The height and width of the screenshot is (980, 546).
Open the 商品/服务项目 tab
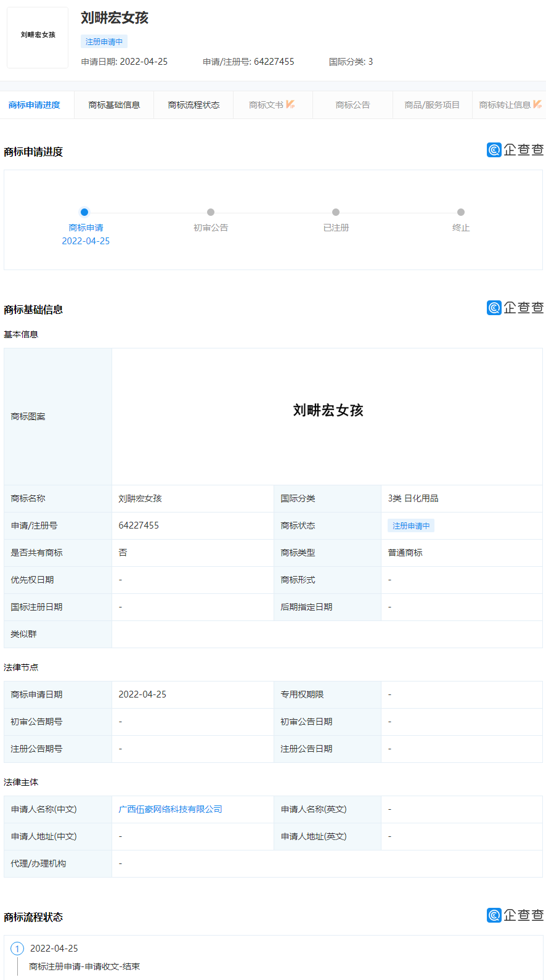click(432, 105)
